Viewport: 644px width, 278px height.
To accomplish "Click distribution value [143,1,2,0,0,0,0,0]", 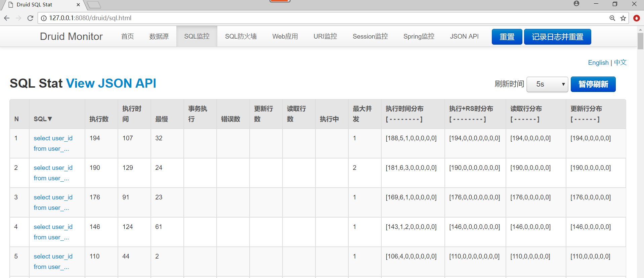I will 411,227.
